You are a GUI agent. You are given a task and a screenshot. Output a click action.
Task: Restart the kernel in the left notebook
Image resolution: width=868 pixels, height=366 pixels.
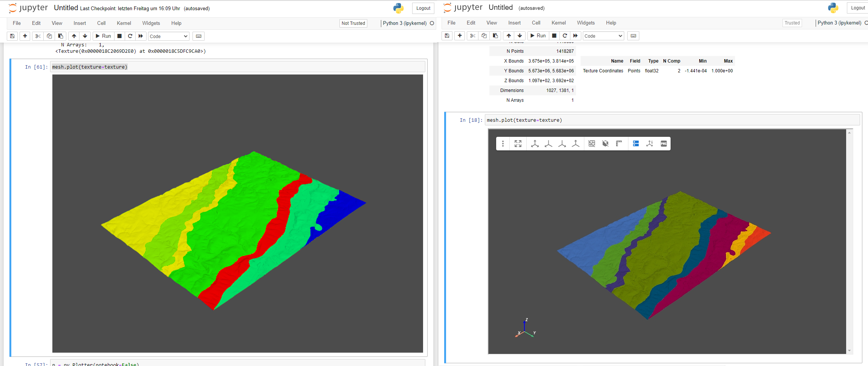coord(130,36)
